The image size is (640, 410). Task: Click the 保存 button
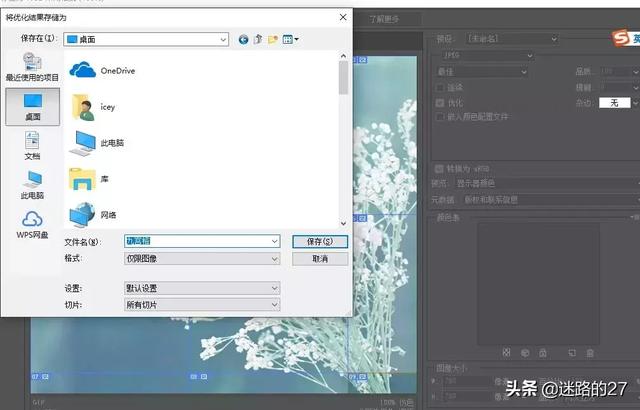pos(319,242)
